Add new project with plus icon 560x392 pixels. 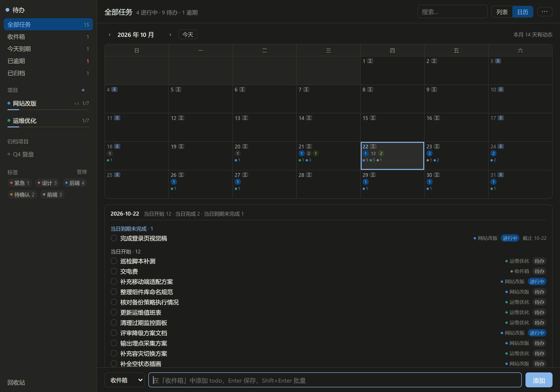pyautogui.click(x=83, y=90)
